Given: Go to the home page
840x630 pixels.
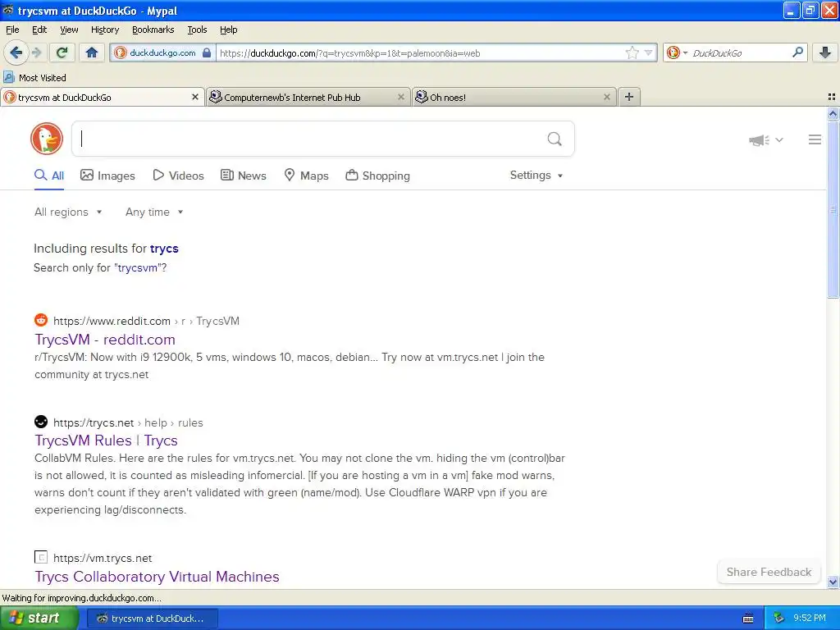Looking at the screenshot, I should coord(92,52).
